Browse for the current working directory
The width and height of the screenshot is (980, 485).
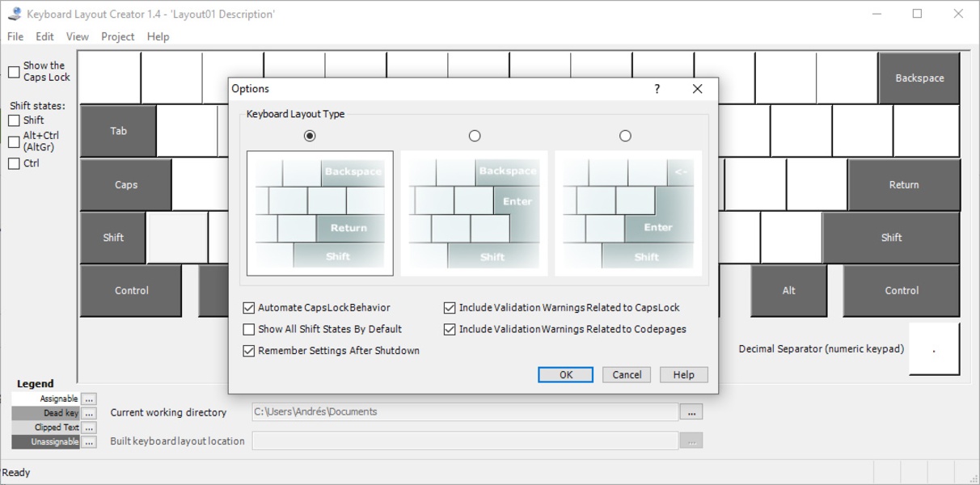[x=691, y=412]
